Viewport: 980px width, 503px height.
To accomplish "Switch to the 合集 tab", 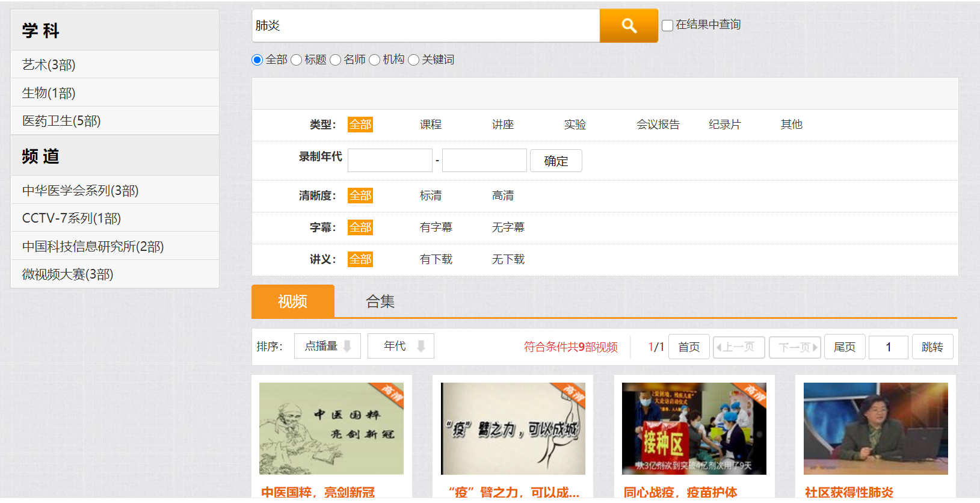I will point(380,301).
